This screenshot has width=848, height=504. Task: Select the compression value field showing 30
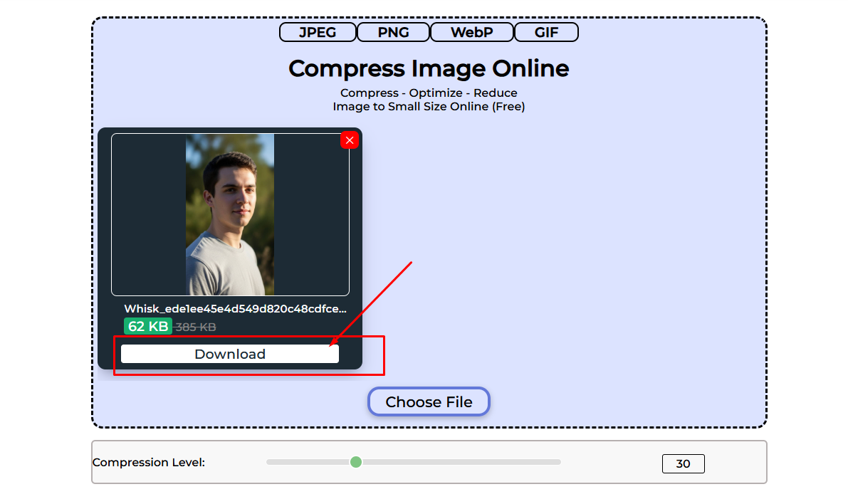(683, 463)
